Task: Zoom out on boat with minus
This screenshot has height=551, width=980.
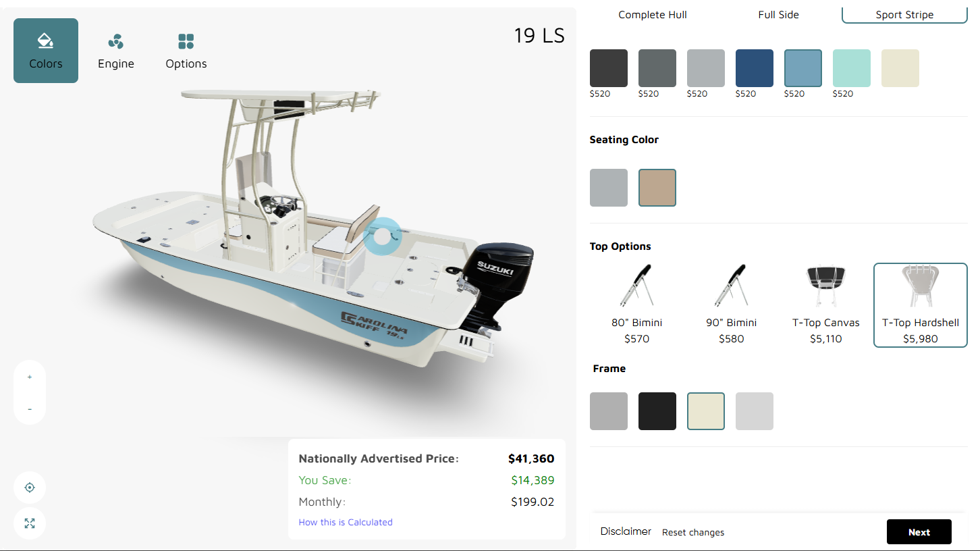Action: [x=30, y=409]
